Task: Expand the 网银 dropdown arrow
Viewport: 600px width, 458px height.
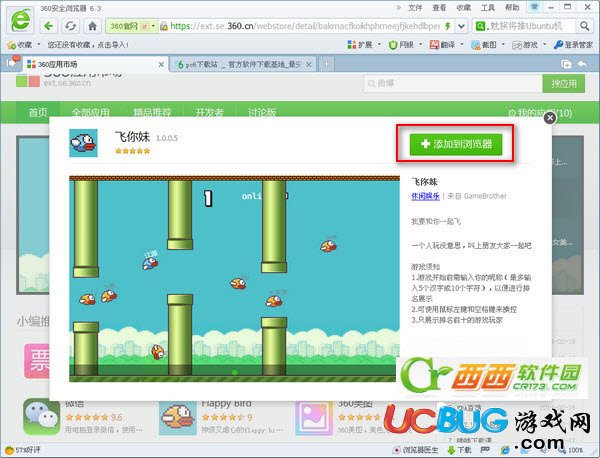Action: tap(421, 45)
